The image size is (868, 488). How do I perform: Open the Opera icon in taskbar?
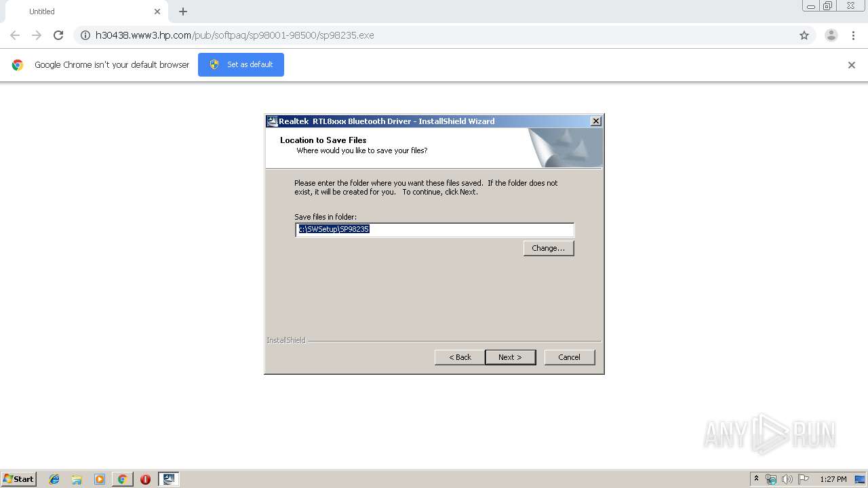tap(145, 479)
